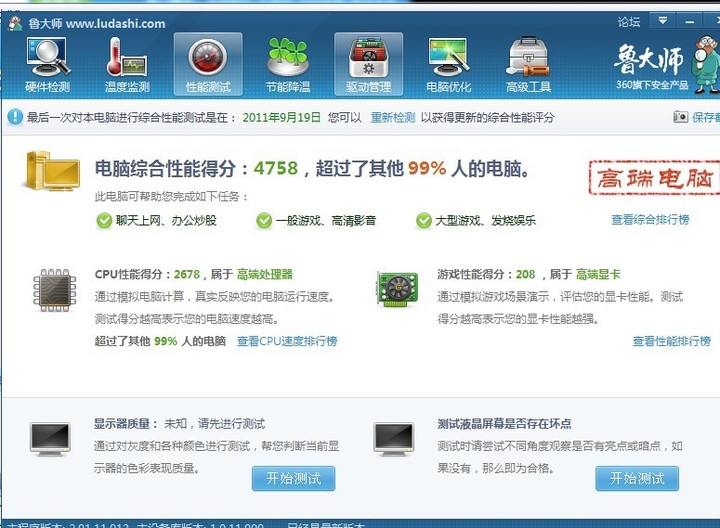Image resolution: width=720 pixels, height=528 pixels.
Task: Select 性能测试 performance test tab
Action: [x=208, y=65]
